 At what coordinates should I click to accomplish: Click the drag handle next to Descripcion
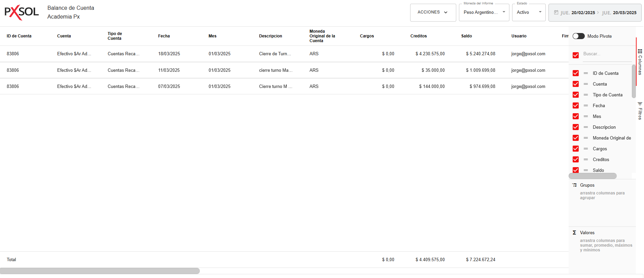(x=586, y=127)
